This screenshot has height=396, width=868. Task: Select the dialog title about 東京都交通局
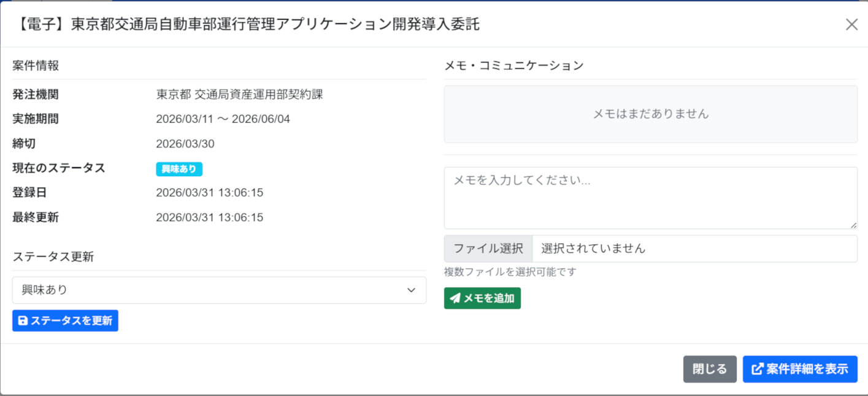coord(245,25)
